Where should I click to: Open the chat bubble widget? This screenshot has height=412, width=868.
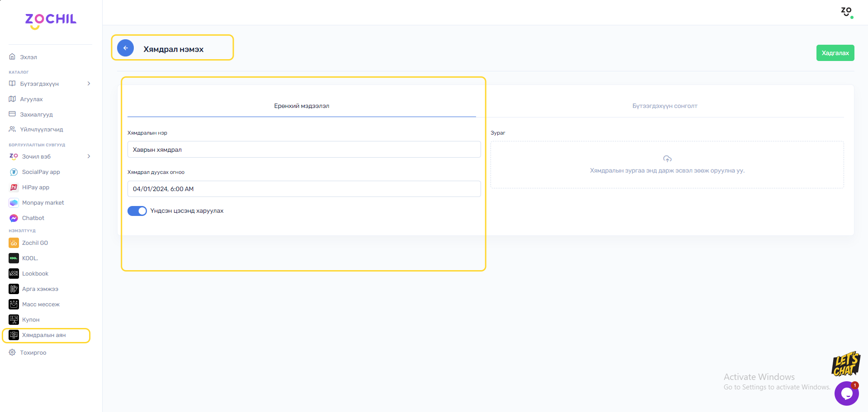pos(846,393)
